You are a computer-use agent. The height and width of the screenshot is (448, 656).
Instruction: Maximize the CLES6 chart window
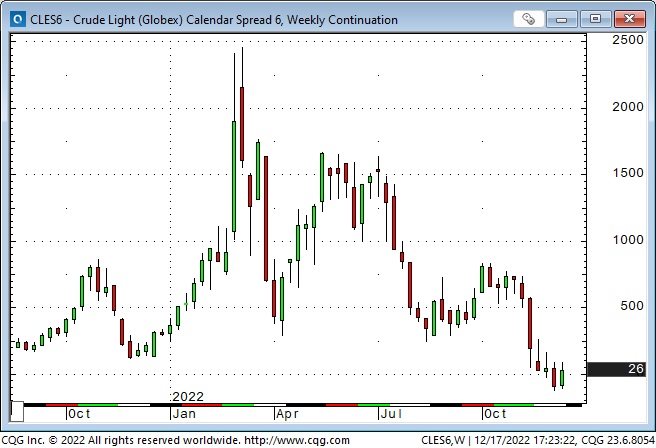[595, 19]
